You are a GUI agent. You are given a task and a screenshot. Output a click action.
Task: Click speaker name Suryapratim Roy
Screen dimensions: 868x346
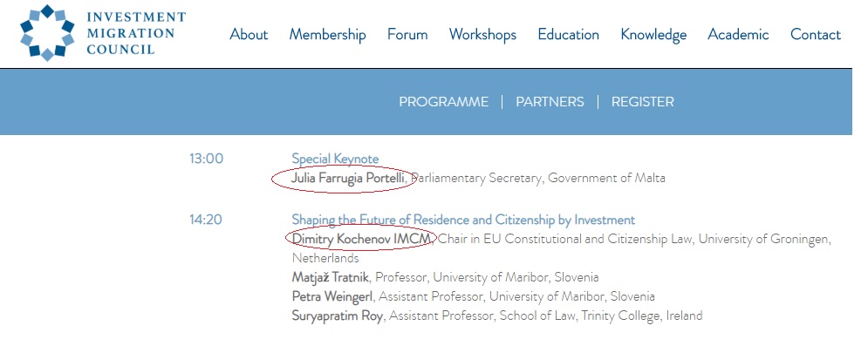point(337,316)
